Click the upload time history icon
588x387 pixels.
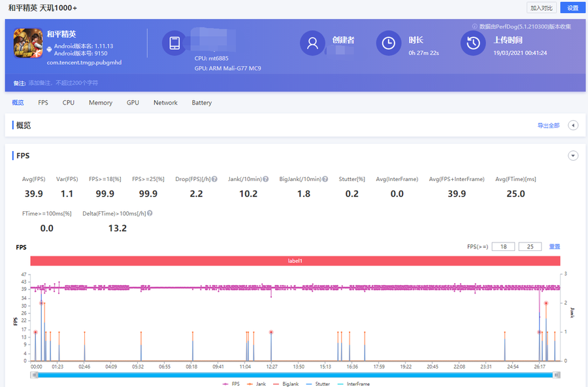(473, 43)
